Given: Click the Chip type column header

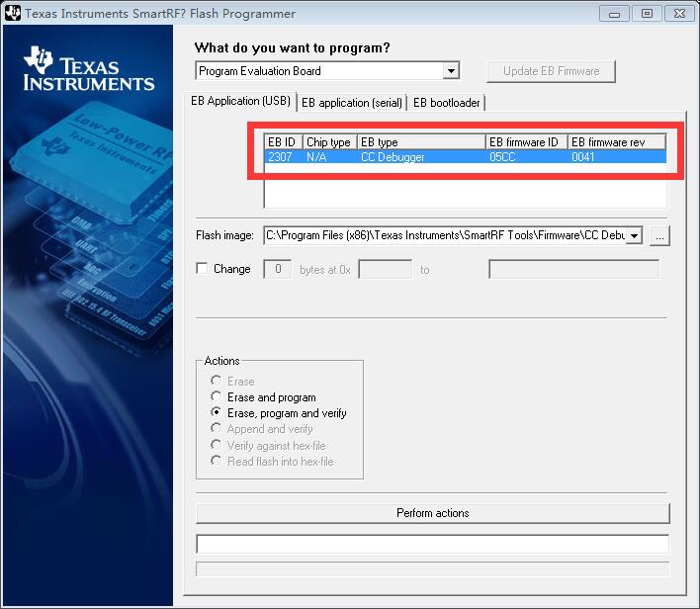Looking at the screenshot, I should (x=330, y=142).
